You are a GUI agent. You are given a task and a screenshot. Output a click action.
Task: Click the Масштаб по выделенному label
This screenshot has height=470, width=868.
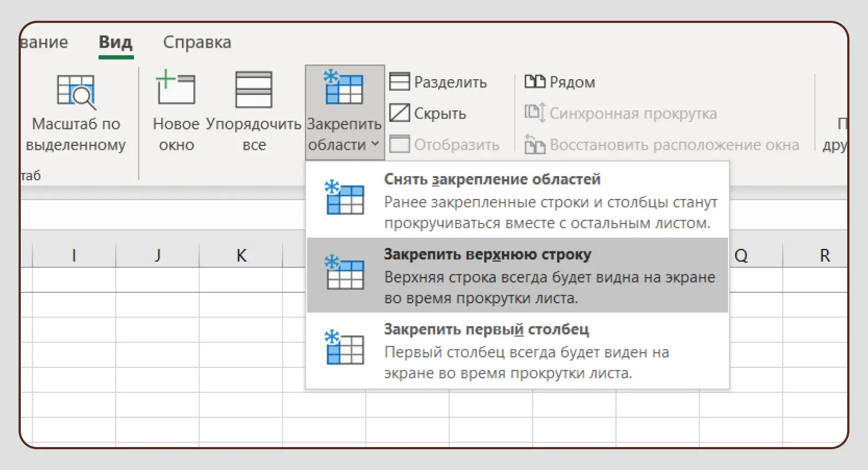[76, 134]
